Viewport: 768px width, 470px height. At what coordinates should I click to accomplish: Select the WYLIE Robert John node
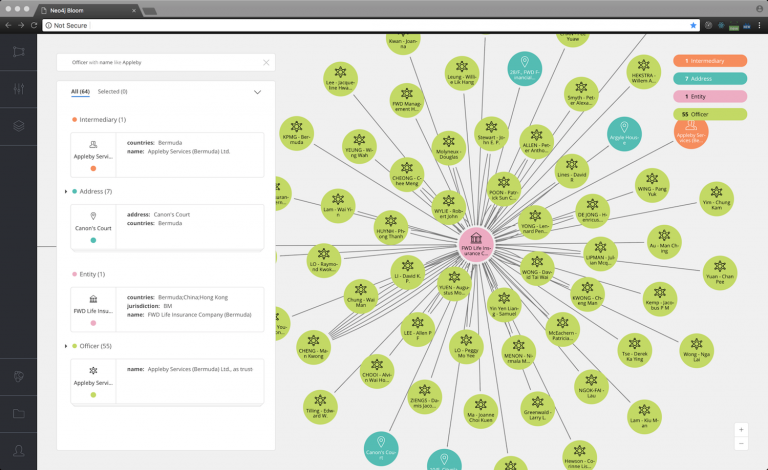click(449, 207)
